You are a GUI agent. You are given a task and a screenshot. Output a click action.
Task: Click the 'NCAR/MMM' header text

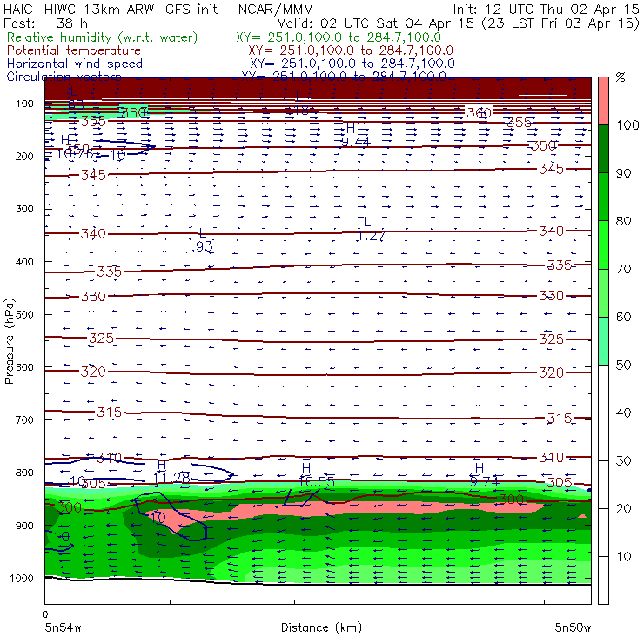click(x=276, y=9)
